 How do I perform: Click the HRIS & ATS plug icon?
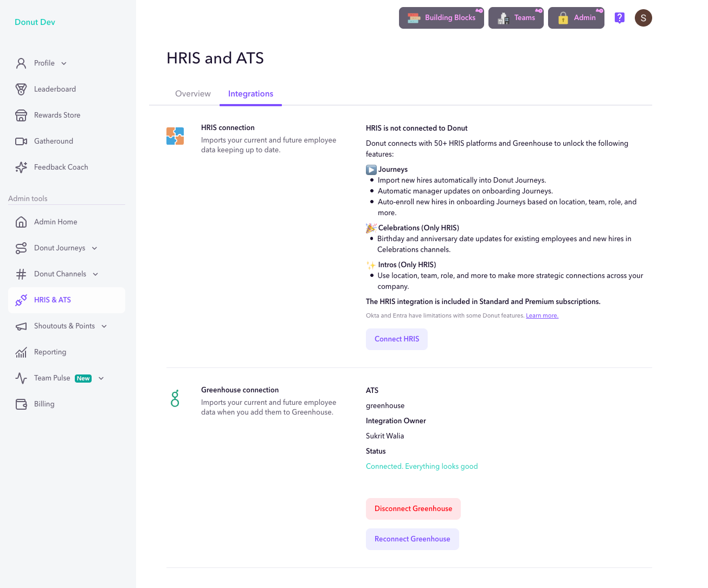coord(21,300)
